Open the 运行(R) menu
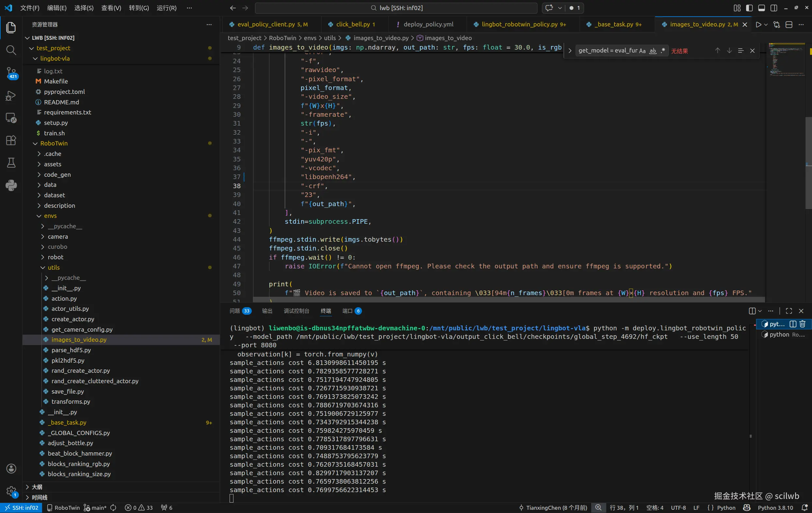This screenshot has width=812, height=513. (166, 8)
